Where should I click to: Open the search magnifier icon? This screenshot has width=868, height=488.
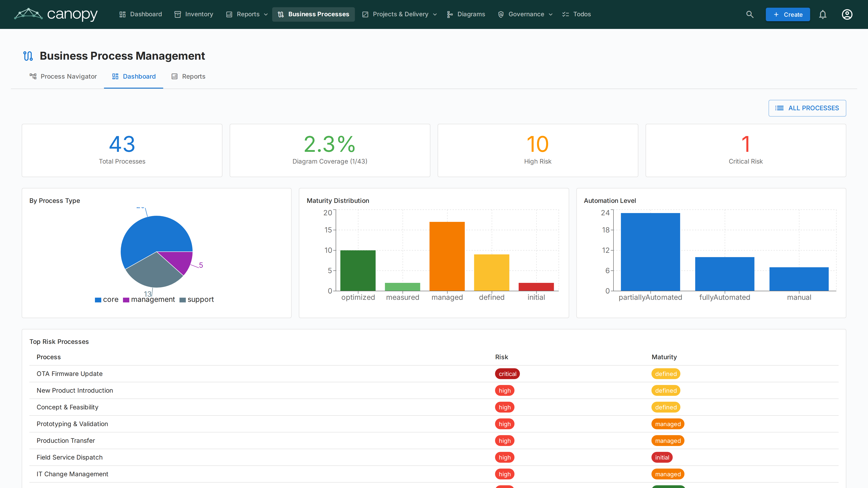coord(750,14)
